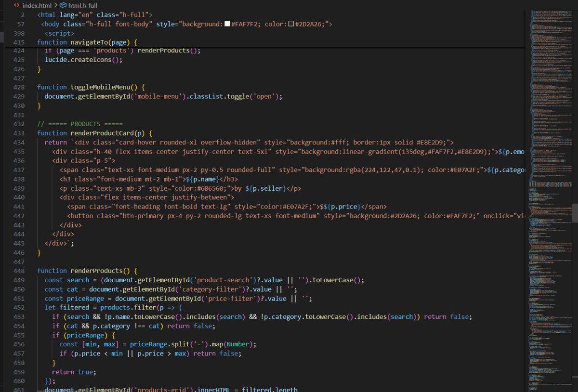Open the #2D2A26 text color swatch
This screenshot has height=392, width=578.
coord(291,24)
